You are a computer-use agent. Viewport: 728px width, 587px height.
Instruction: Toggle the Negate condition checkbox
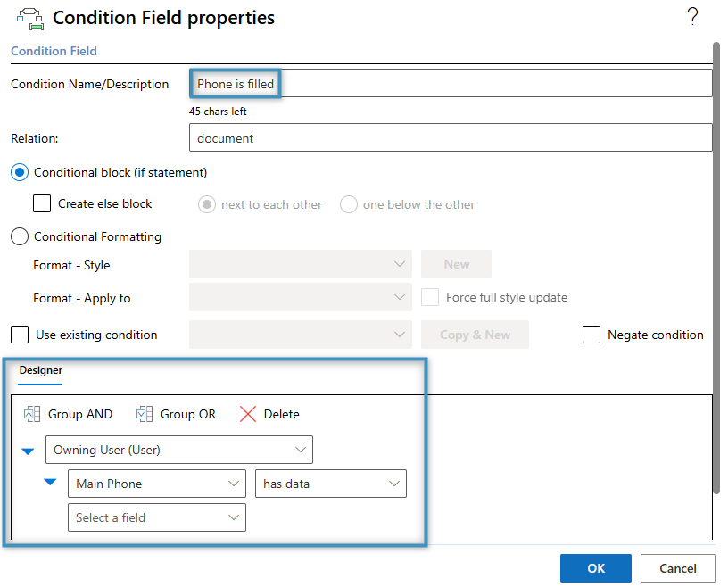tap(591, 335)
